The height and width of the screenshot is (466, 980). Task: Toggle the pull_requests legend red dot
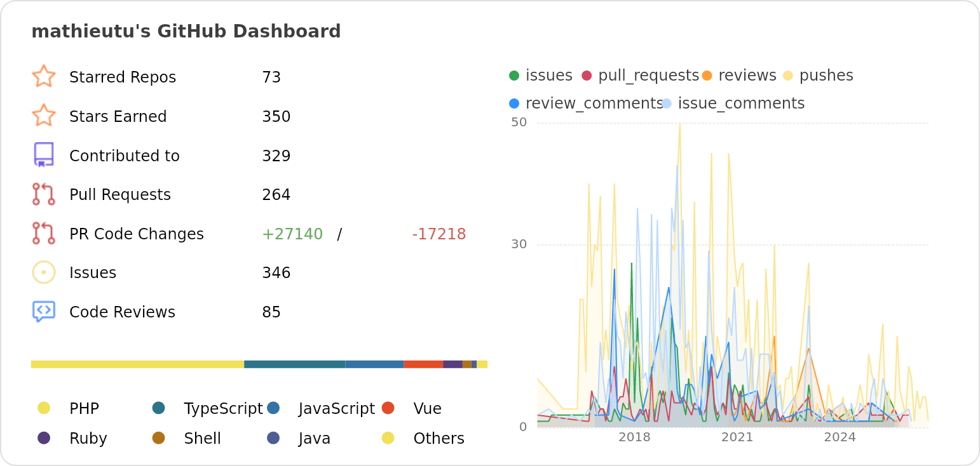587,76
